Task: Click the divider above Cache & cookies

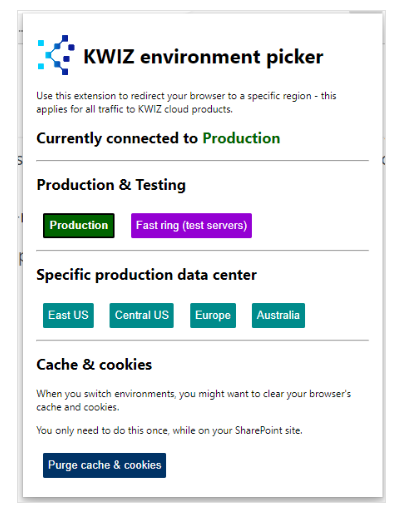Action: pos(203,340)
